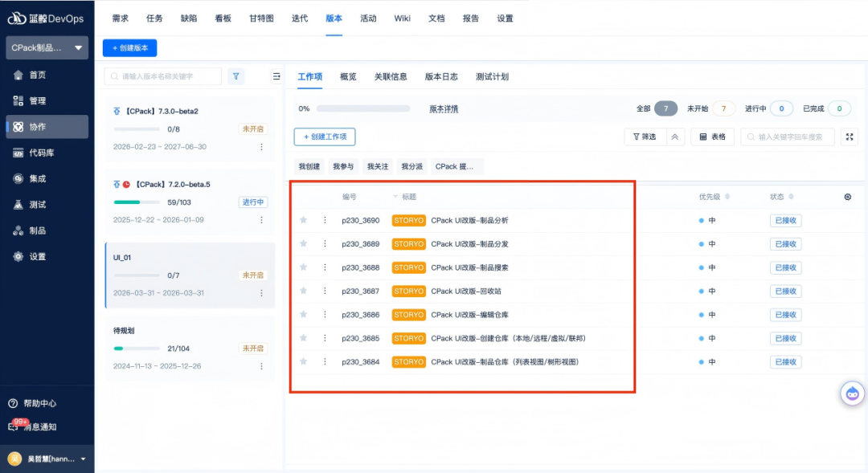The image size is (868, 473).
Task: Open row menu for p230_3684
Action: [325, 362]
